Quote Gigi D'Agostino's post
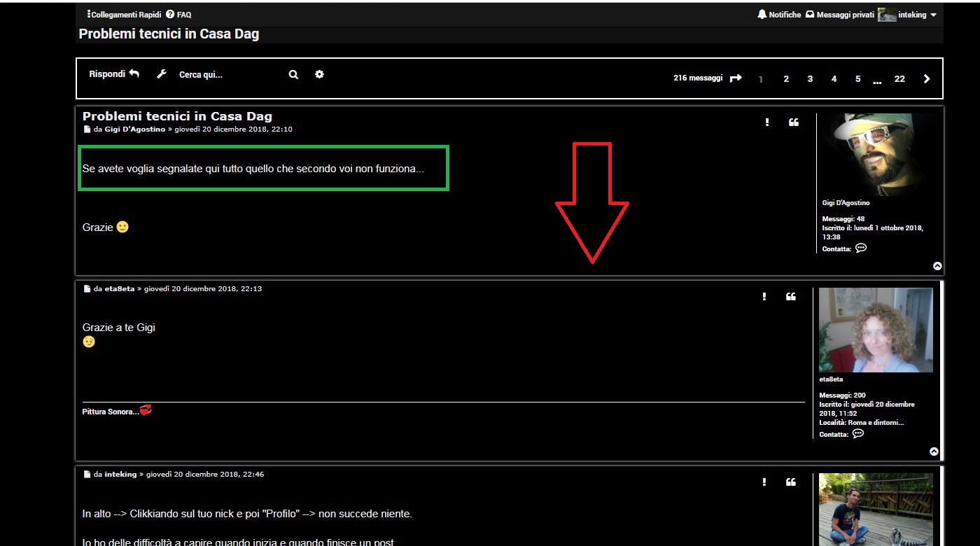 tap(793, 122)
